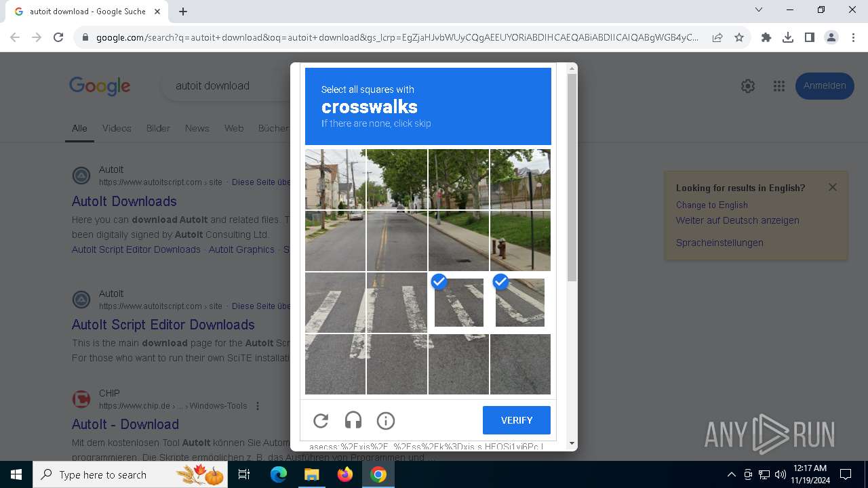
Task: Select the bottom-row second tile with stripe ends
Action: 397,364
